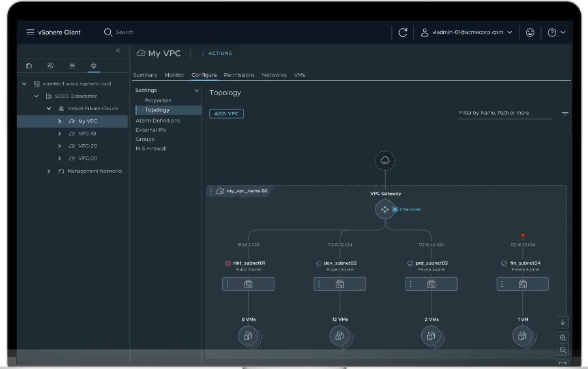Open the help question mark menu

pyautogui.click(x=556, y=32)
